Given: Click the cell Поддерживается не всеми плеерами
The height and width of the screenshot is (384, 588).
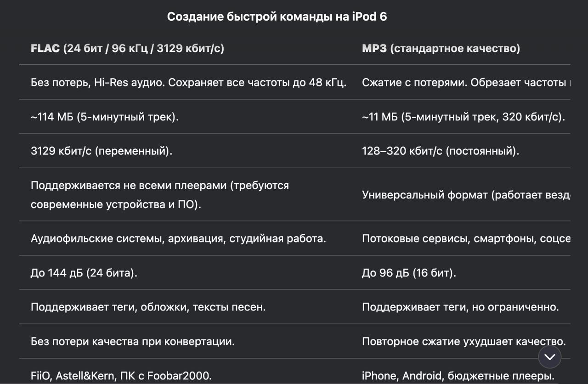Looking at the screenshot, I should click(x=160, y=195).
